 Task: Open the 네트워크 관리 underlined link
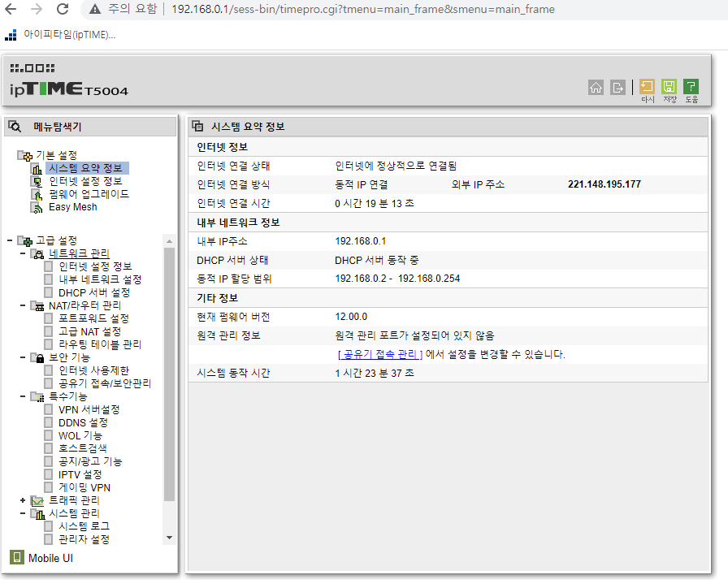80,253
